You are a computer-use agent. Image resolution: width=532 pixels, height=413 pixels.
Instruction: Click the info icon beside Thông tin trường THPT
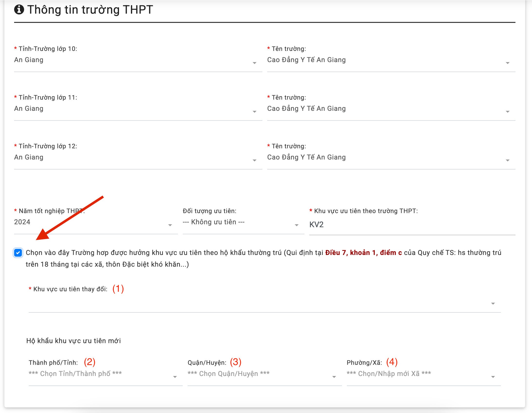coord(19,10)
